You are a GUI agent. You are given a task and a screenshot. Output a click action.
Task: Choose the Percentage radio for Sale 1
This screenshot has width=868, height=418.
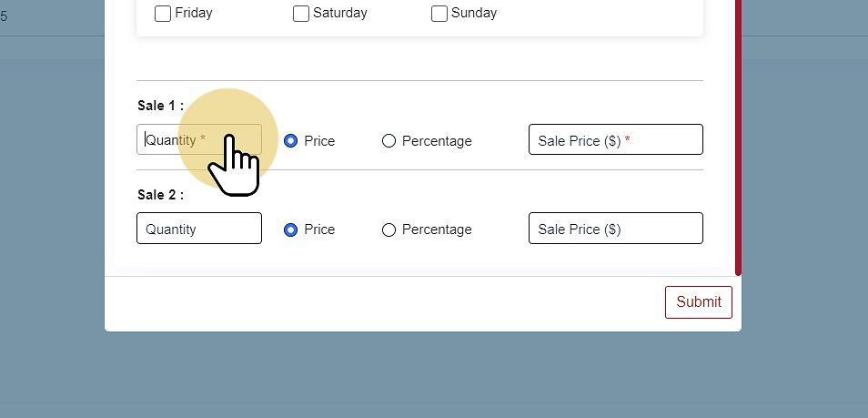pos(389,141)
